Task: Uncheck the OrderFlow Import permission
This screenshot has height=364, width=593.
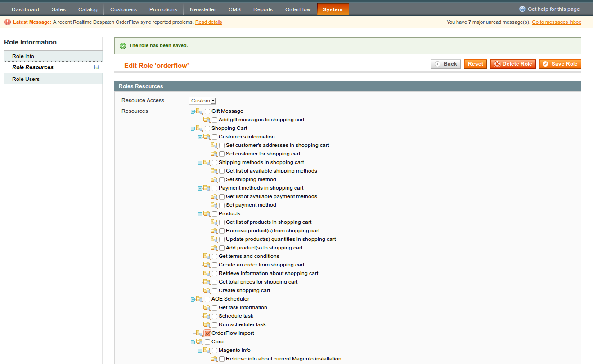Action: 207,333
